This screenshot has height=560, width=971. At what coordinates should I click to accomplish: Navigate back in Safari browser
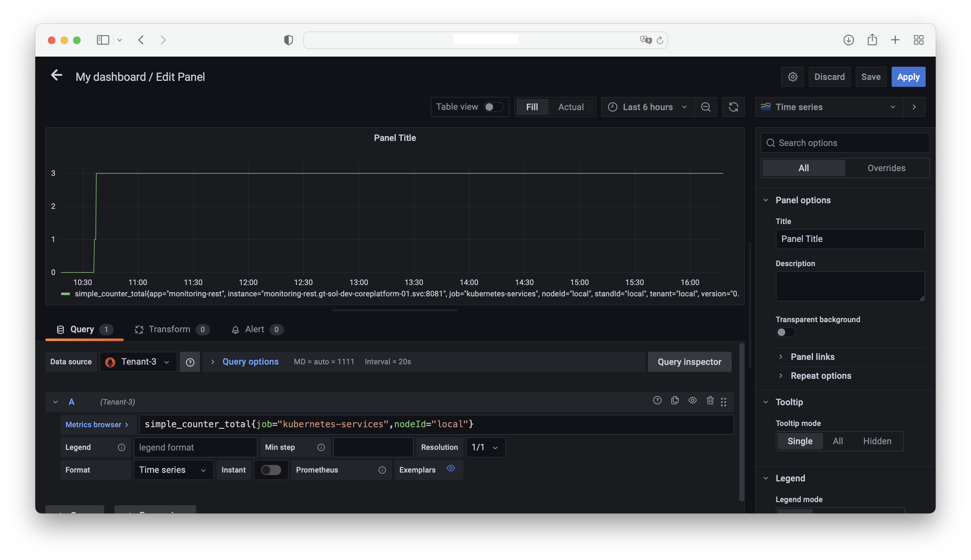coord(141,40)
